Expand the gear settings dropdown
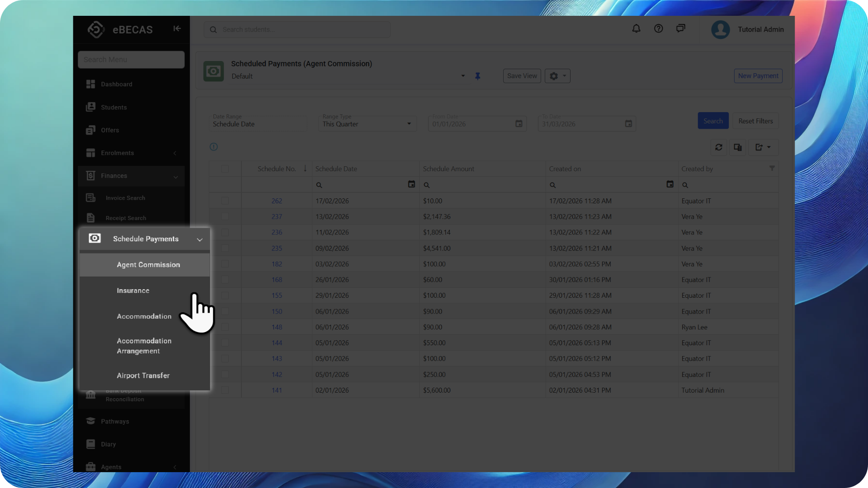 tap(557, 76)
